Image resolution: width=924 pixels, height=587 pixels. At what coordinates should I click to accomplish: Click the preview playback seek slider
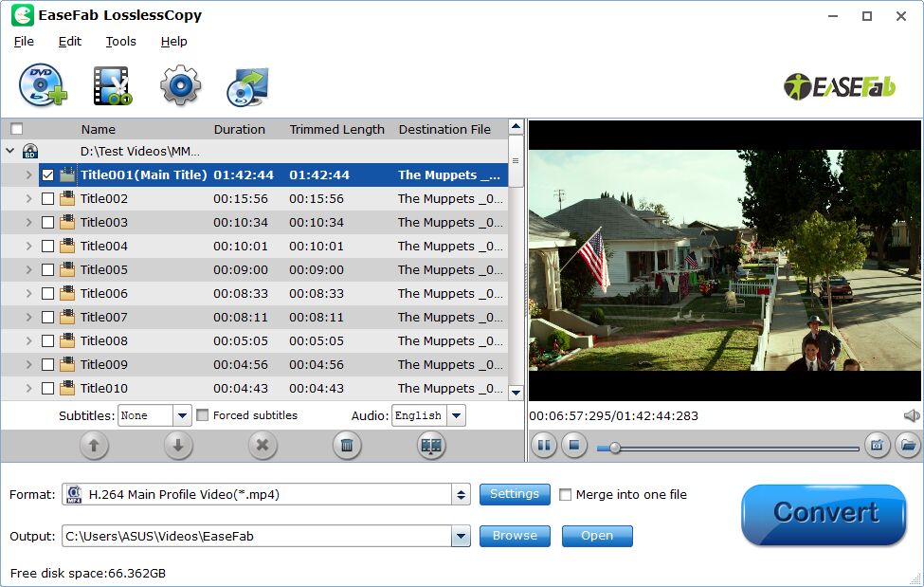coord(727,449)
